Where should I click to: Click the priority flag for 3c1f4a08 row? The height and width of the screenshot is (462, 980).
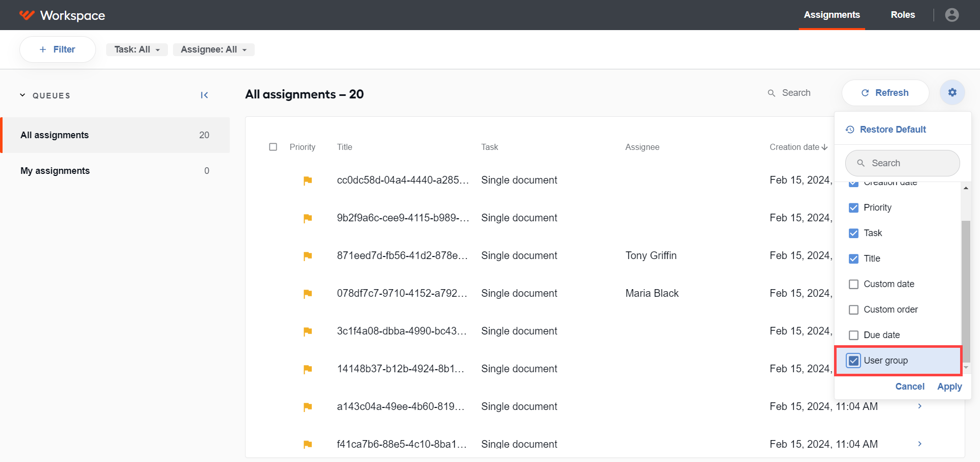click(x=307, y=331)
